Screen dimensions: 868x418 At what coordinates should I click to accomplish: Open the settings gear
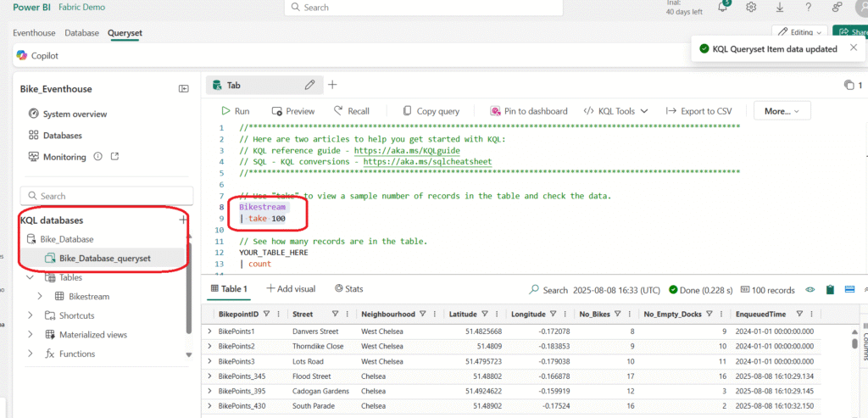pos(751,7)
